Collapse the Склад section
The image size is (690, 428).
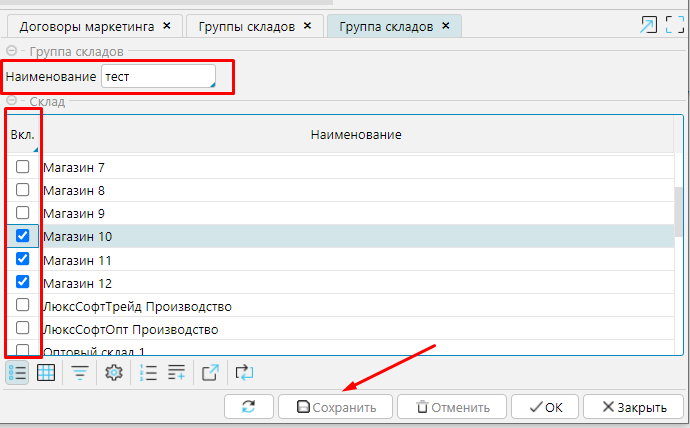click(11, 101)
